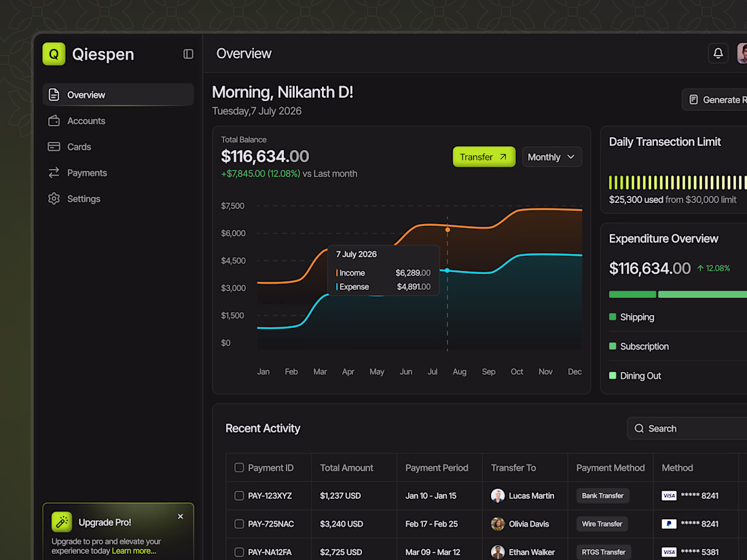Click the orange income point on chart
Viewport: 747px width, 560px height.
[448, 229]
